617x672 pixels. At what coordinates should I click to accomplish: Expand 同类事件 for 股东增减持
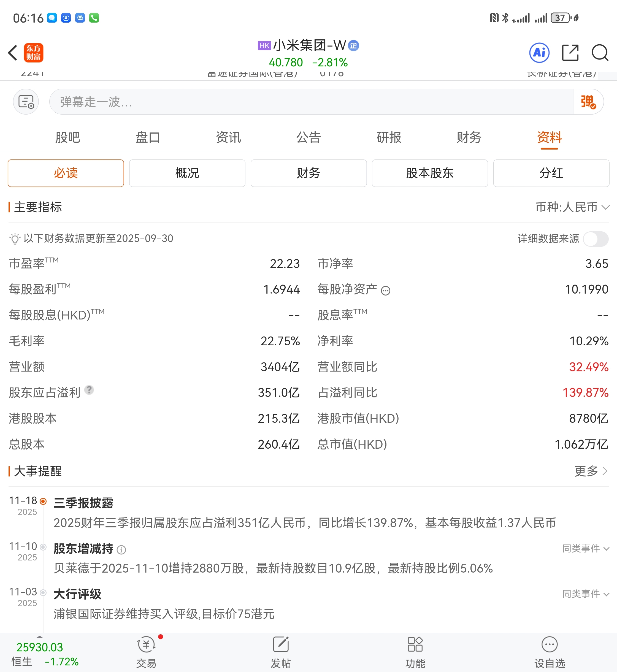coord(586,548)
